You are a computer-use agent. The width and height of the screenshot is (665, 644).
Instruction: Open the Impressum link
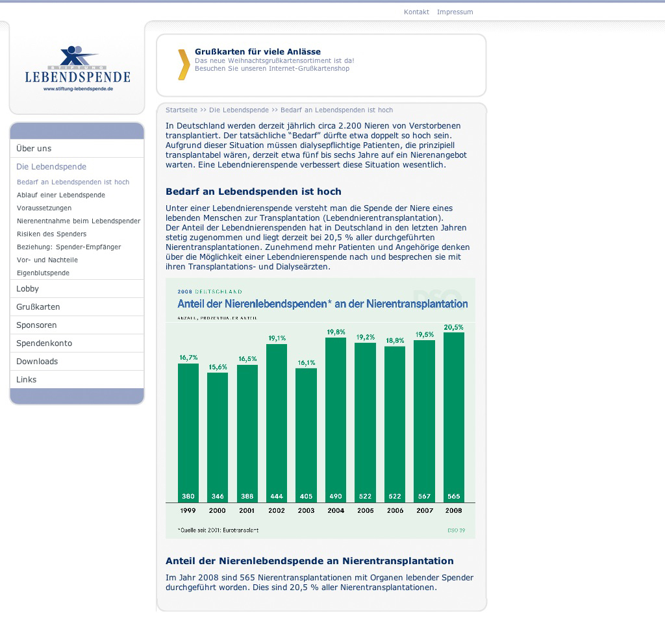pyautogui.click(x=455, y=12)
